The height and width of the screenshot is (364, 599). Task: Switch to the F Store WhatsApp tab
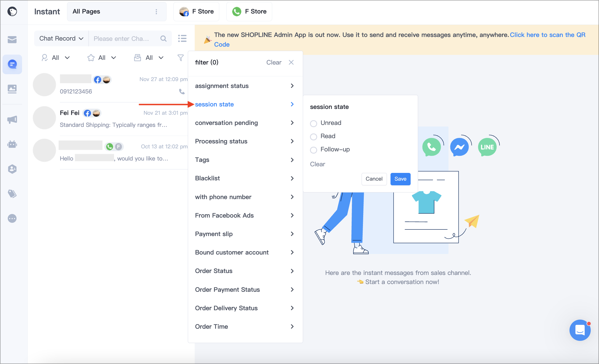pyautogui.click(x=249, y=12)
